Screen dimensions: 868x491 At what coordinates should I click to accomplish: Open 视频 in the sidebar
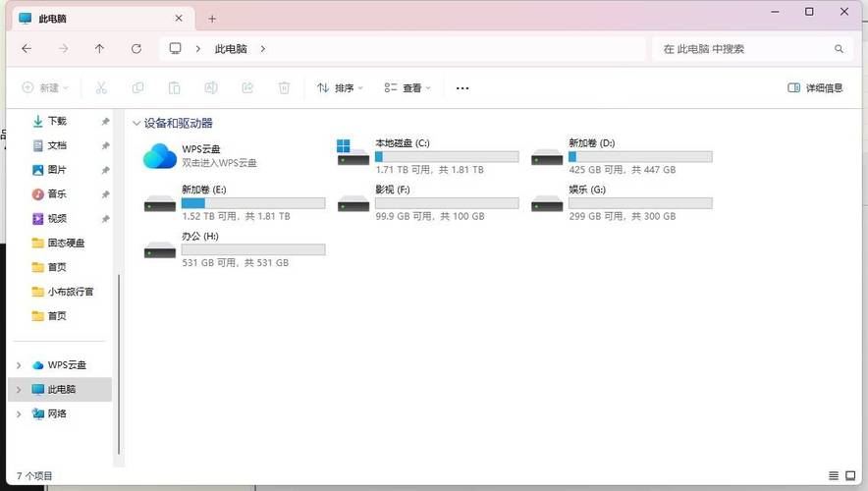[x=57, y=218]
